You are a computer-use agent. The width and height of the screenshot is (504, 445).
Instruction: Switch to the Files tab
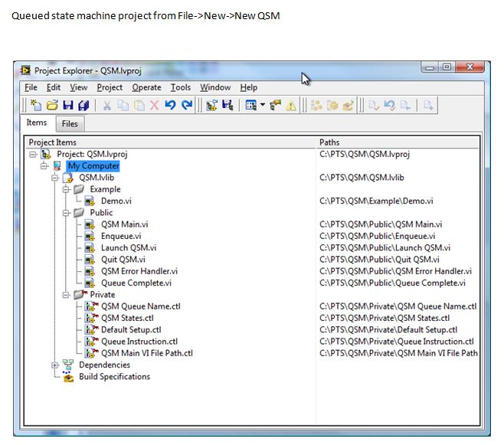[x=70, y=124]
